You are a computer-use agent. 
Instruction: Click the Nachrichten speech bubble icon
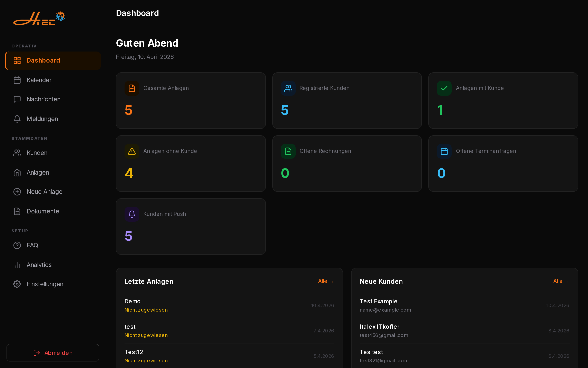17,99
